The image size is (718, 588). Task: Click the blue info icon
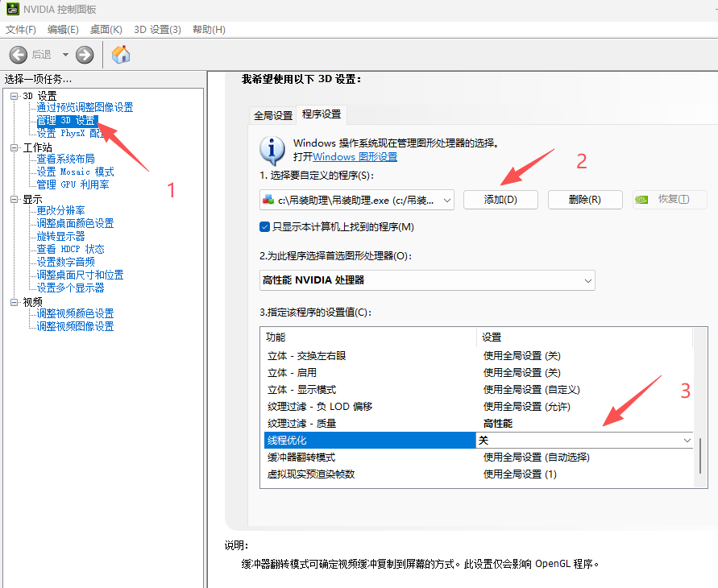(x=272, y=150)
